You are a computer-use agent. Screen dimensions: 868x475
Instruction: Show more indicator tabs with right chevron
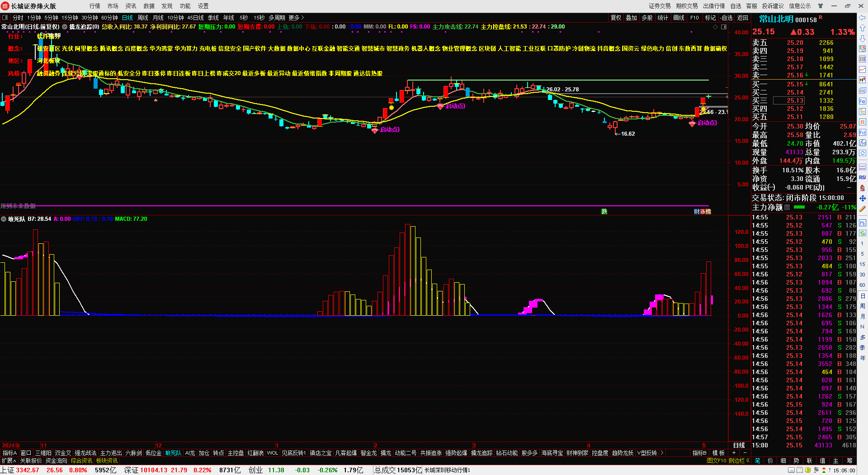tap(662, 453)
